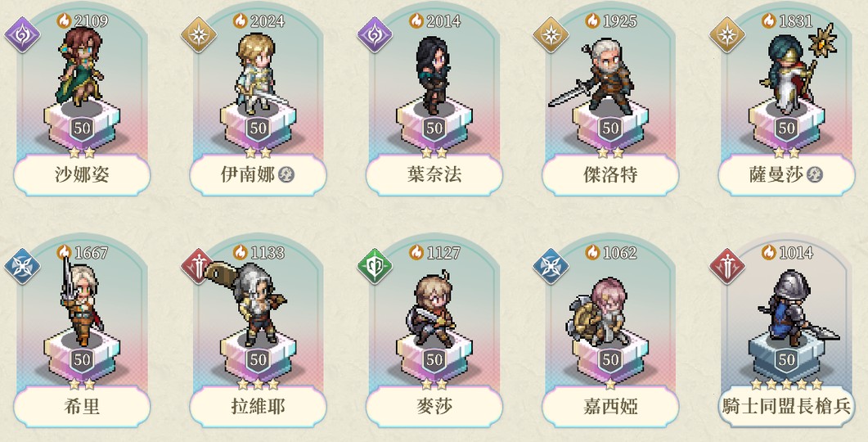This screenshot has height=442, width=868.
Task: Click the small badge icon beside 薩曼莎's name
Action: (x=815, y=175)
